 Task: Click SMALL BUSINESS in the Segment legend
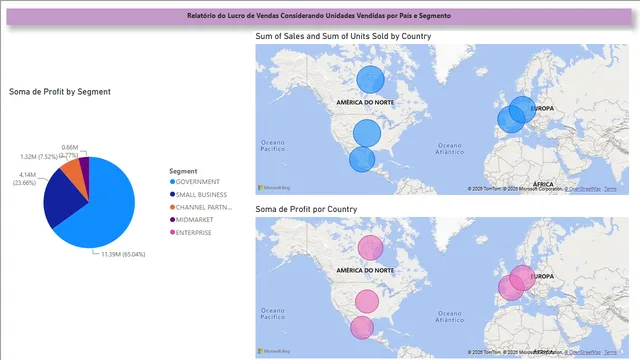point(198,195)
